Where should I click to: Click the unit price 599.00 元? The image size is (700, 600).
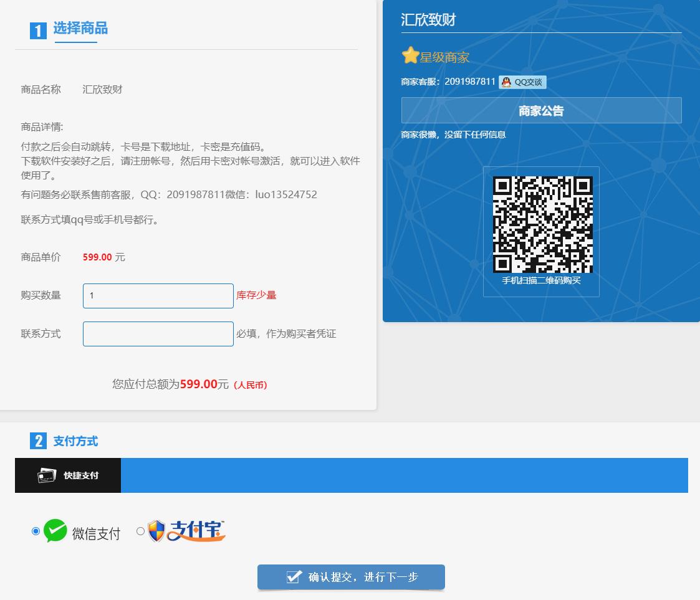click(x=103, y=257)
